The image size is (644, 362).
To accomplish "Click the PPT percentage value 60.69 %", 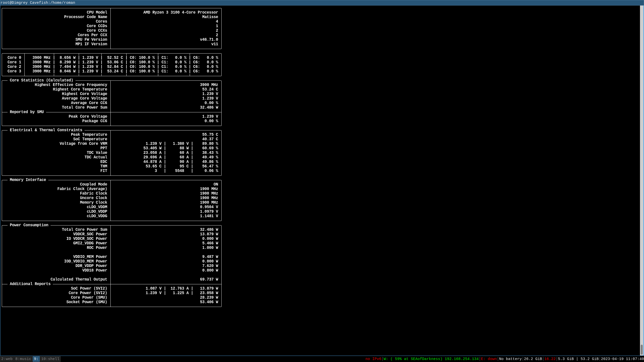I will (x=210, y=148).
